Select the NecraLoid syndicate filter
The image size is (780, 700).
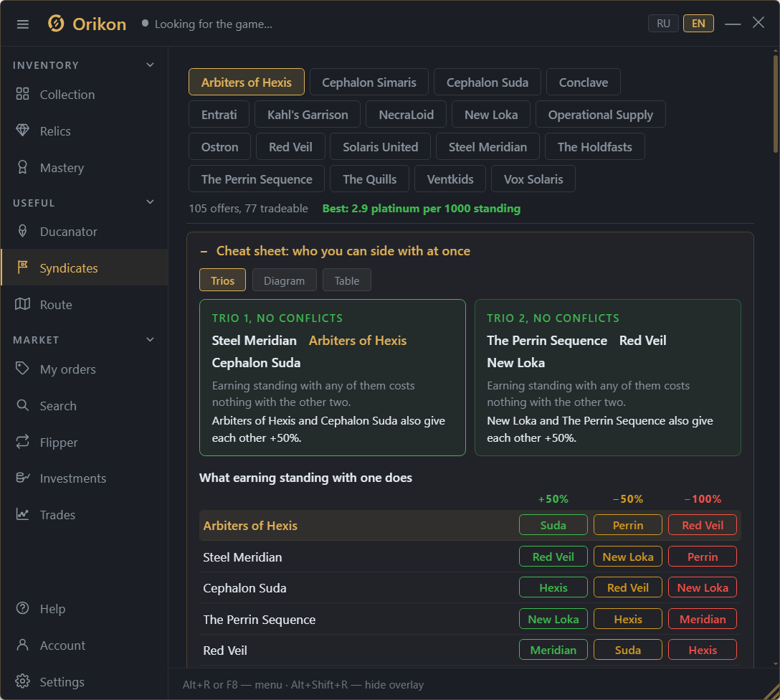(x=406, y=115)
